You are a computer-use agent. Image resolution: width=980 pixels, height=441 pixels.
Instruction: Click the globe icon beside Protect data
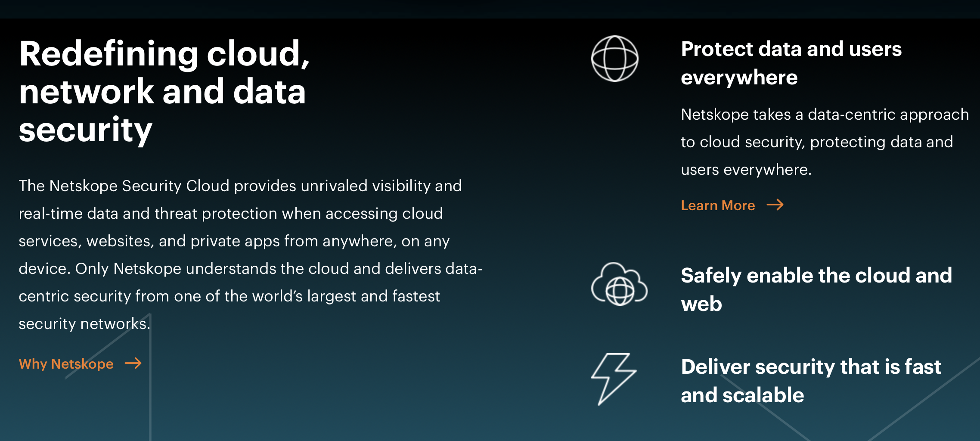[614, 59]
